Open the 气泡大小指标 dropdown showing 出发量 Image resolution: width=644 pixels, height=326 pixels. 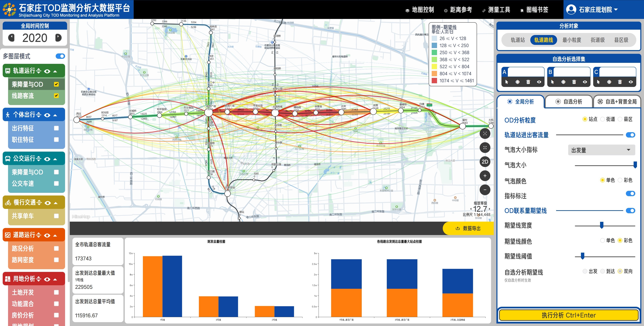pyautogui.click(x=602, y=150)
